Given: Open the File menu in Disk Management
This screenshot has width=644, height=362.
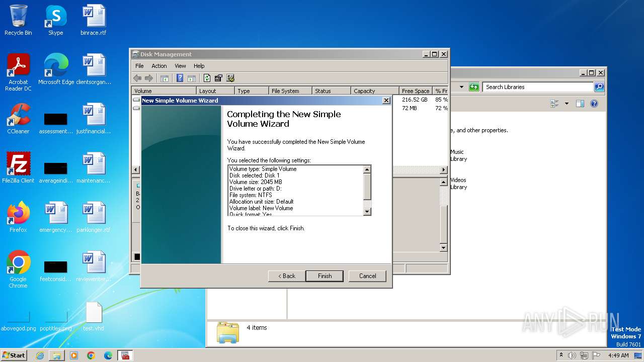Looking at the screenshot, I should (x=139, y=66).
